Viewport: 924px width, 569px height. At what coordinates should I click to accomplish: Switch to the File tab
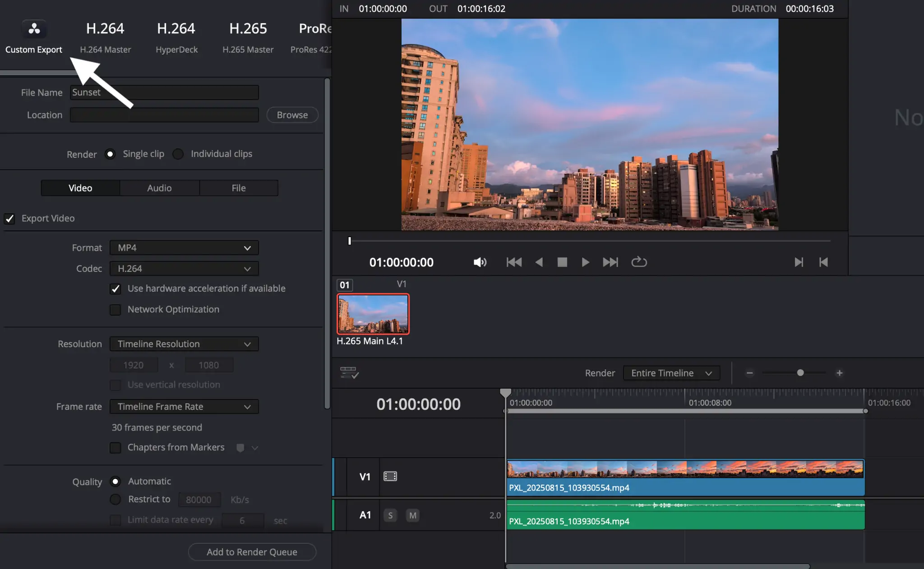pyautogui.click(x=239, y=188)
